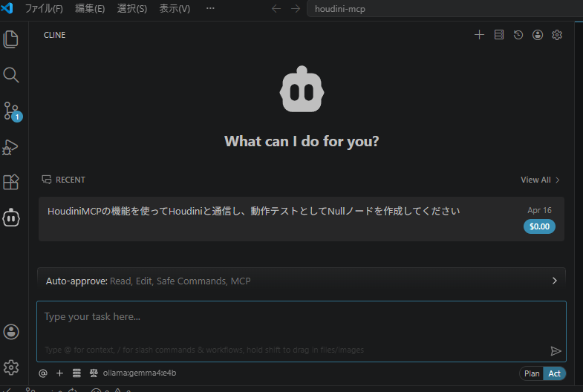Add context with the @ icon
The height and width of the screenshot is (392, 583).
[43, 373]
